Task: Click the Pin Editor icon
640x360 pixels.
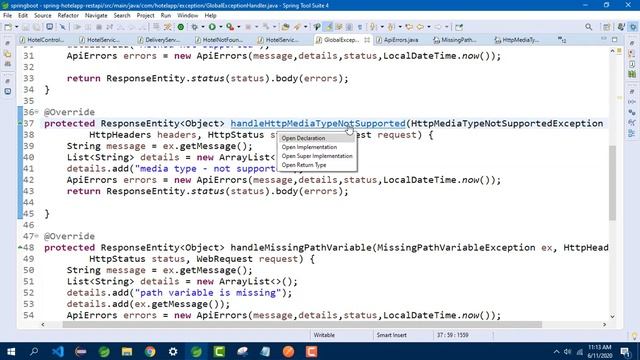Action: 459,27
